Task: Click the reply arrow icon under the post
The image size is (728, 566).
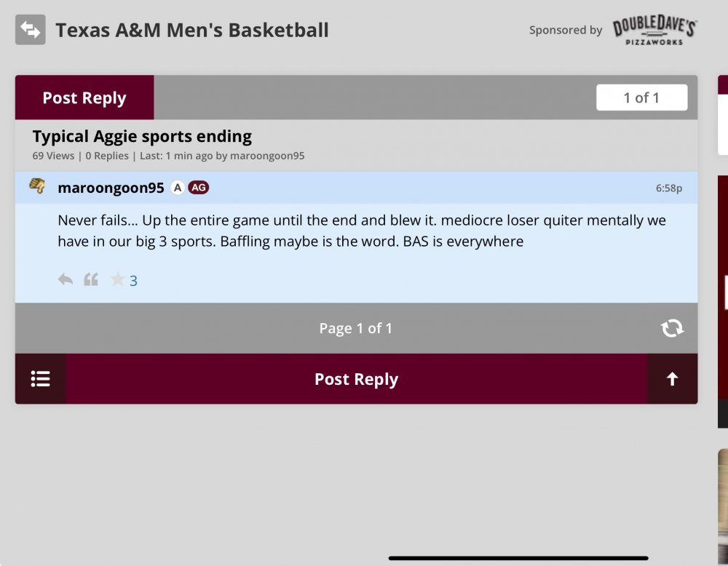Action: 66,279
